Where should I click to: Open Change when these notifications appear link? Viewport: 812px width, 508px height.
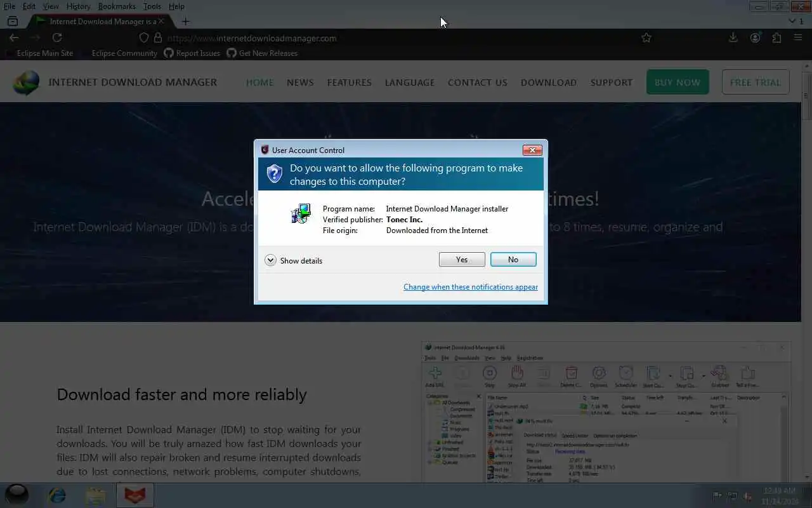tap(471, 287)
